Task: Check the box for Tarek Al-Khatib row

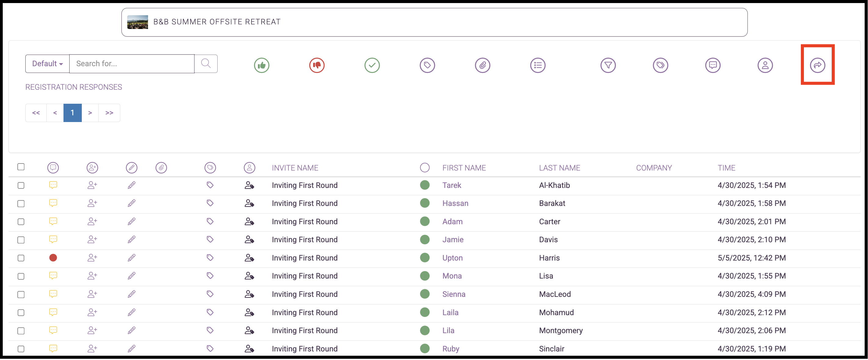Action: point(21,185)
